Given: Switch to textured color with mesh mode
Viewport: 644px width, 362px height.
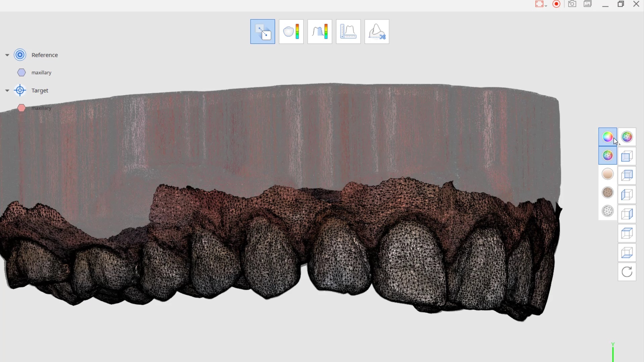Looking at the screenshot, I should tap(608, 156).
